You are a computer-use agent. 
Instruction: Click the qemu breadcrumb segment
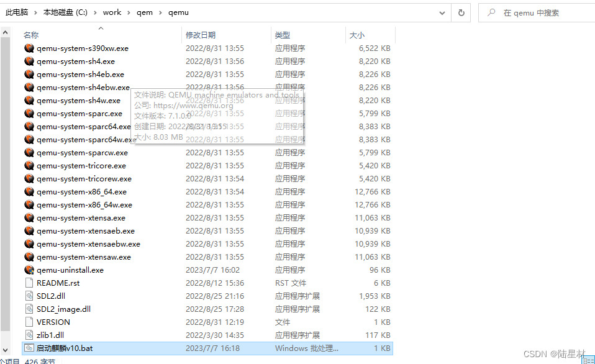(x=178, y=12)
